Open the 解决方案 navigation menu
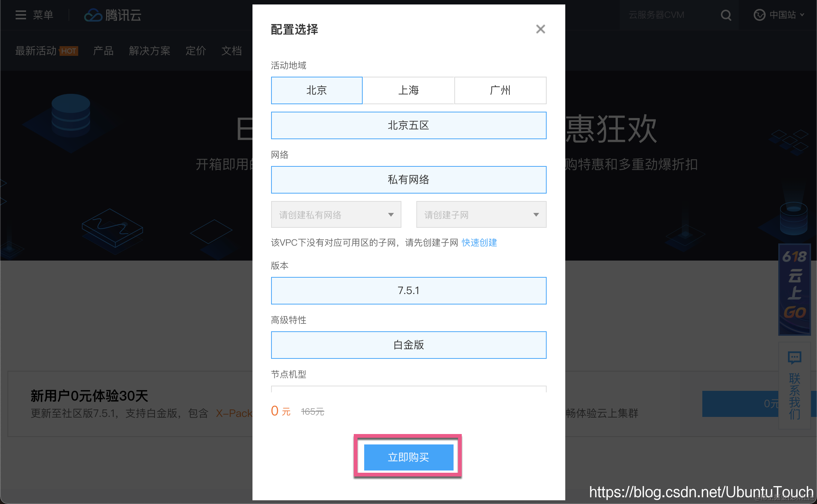 point(150,51)
